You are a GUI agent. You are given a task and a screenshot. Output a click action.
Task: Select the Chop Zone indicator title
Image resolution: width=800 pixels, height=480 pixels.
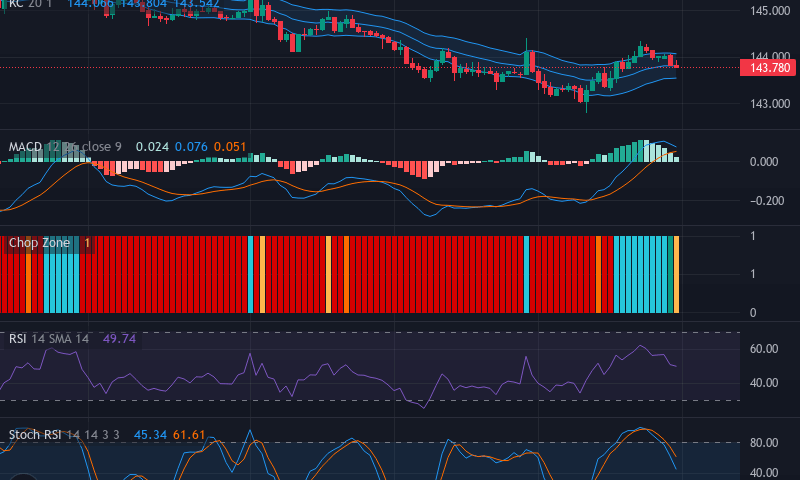(x=39, y=243)
